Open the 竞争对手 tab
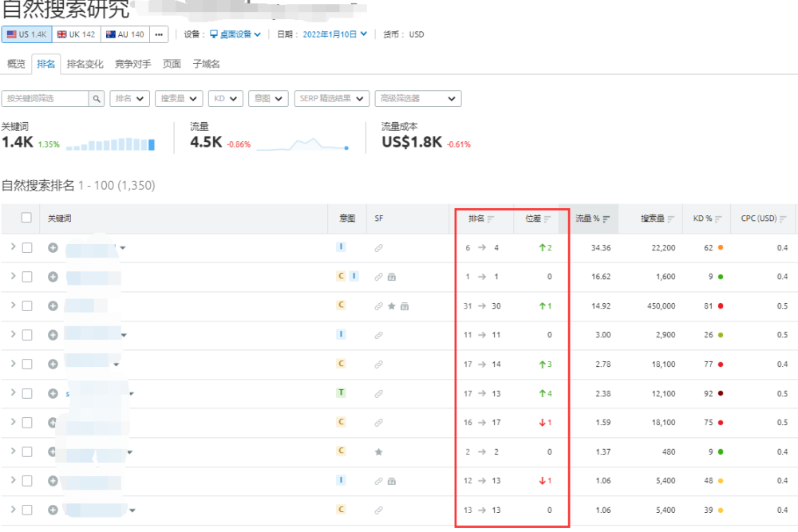Screen dimensions: 798x532 tap(132, 64)
